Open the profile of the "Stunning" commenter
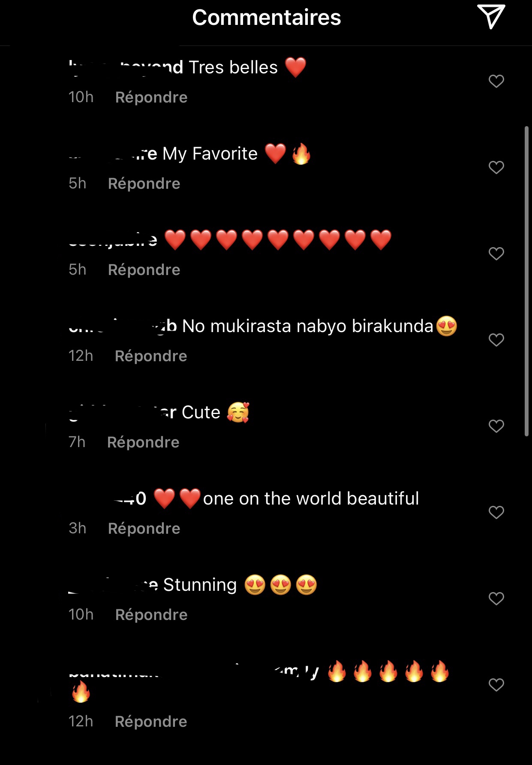Viewport: 532px width, 765px height. coord(113,585)
